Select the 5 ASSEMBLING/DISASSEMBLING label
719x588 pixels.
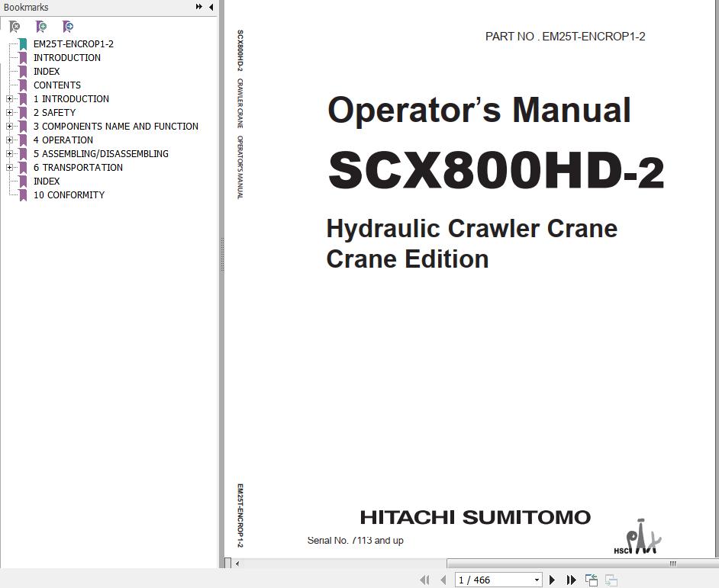coord(101,154)
